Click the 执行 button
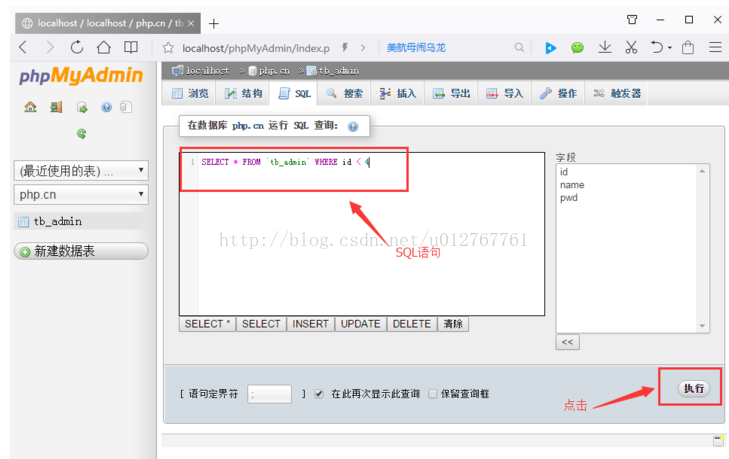The height and width of the screenshot is (459, 729). coord(694,388)
